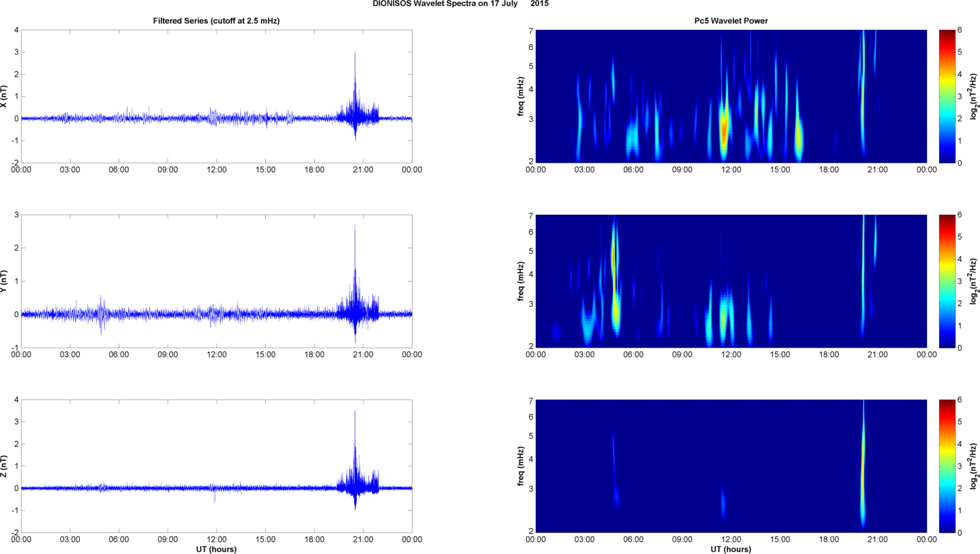Click the red hotspot near 12:00 in the top spectrum
Viewport: 980px width, 554px height.
pos(724,130)
